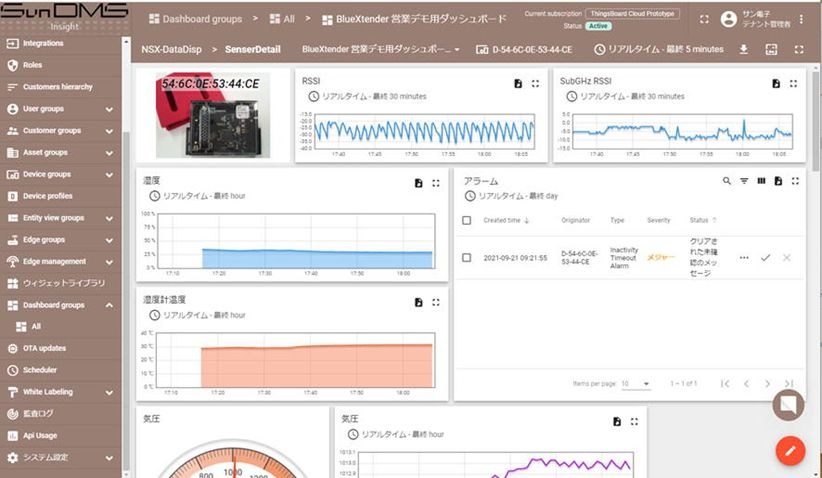This screenshot has width=822, height=478.
Task: Open the chat support bubble
Action: 789,405
